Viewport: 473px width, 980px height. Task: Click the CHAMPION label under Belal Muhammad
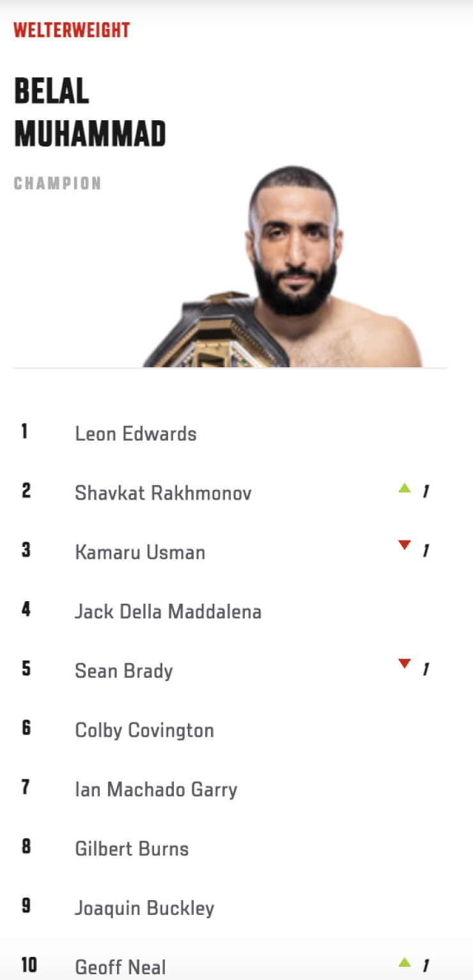58,184
